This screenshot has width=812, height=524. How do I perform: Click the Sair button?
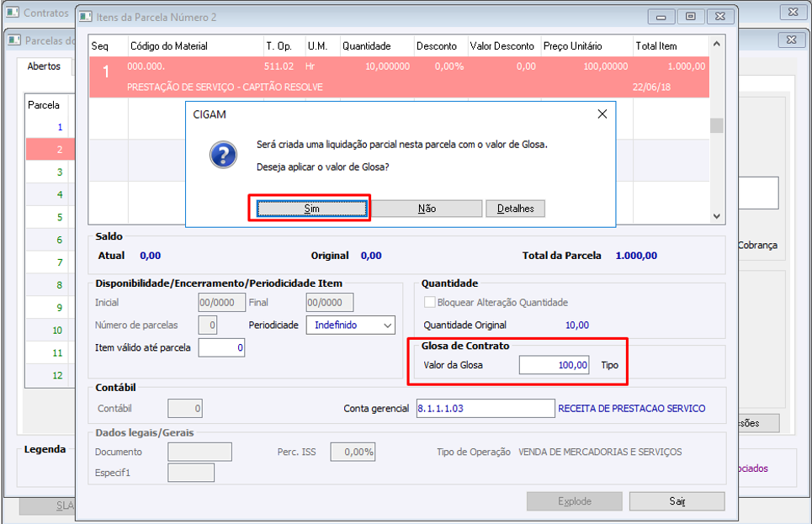pos(677,501)
